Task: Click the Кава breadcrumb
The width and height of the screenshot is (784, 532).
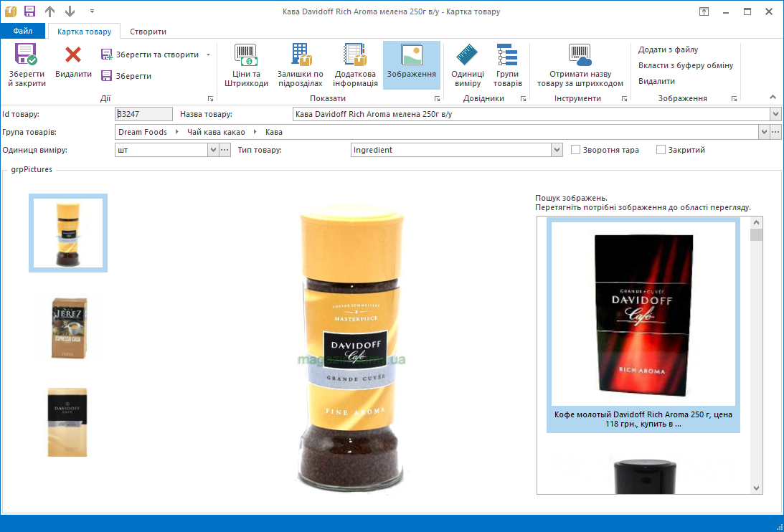Action: click(x=274, y=132)
